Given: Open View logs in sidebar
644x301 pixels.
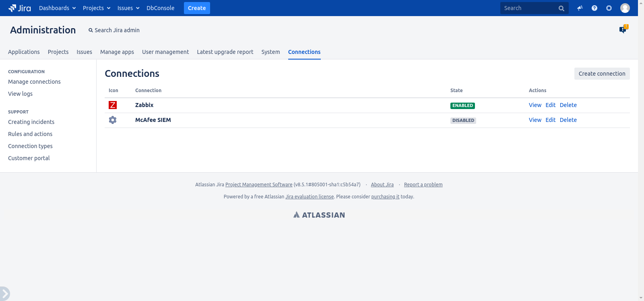Looking at the screenshot, I should pyautogui.click(x=20, y=94).
